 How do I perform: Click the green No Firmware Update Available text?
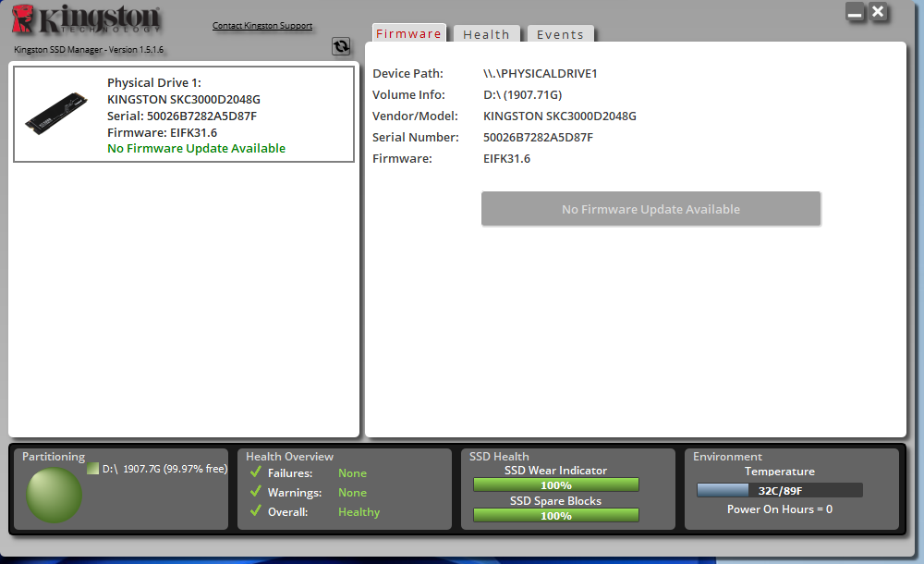pos(196,149)
